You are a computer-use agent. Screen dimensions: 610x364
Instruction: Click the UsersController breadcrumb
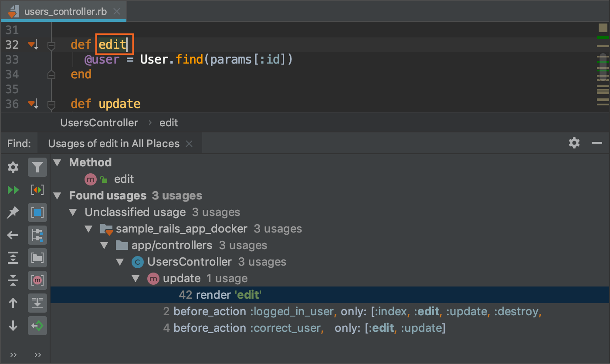pos(99,122)
